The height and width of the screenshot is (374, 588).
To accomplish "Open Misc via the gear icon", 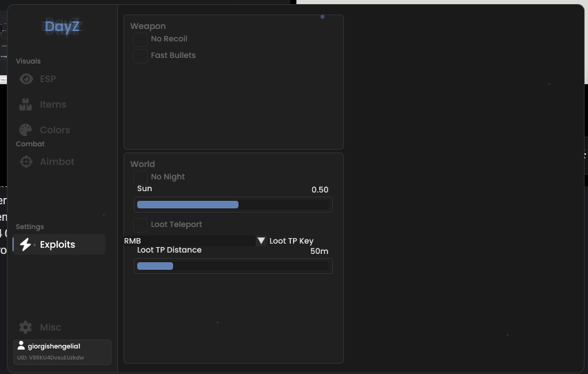I will 26,328.
